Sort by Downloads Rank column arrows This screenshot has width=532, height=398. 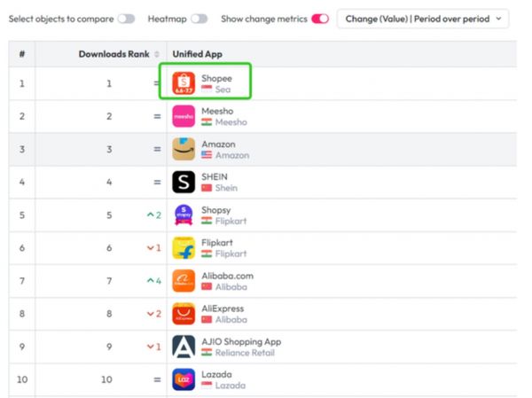[x=157, y=54]
